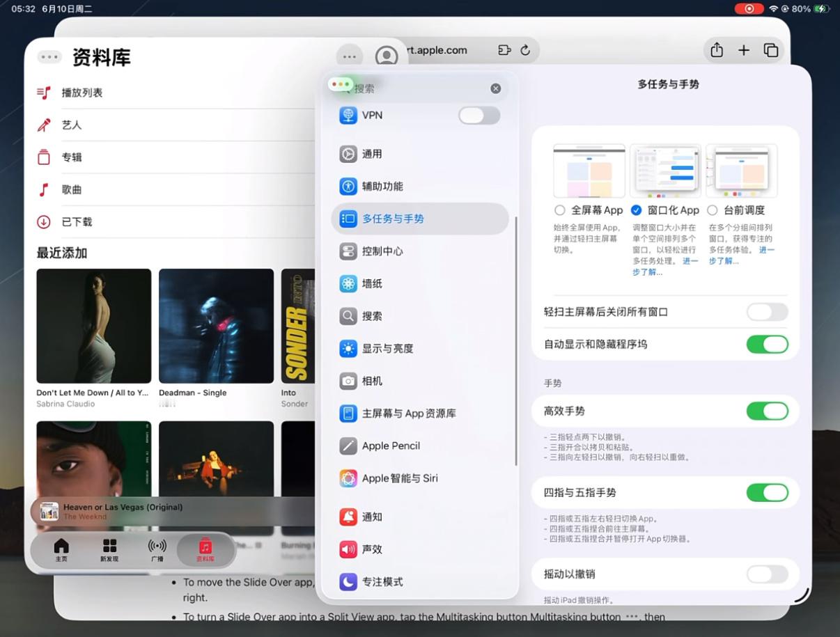
Task: Tap screen recording indicator
Action: click(749, 9)
